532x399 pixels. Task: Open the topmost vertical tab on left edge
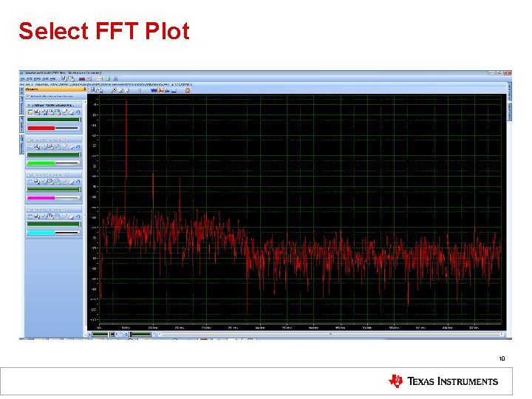tap(21, 91)
